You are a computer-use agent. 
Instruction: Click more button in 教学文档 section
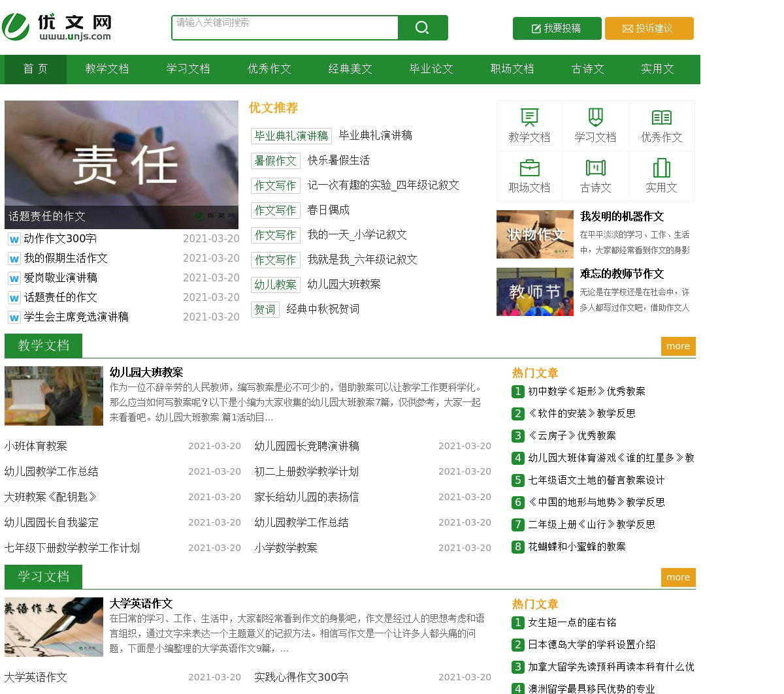click(678, 346)
